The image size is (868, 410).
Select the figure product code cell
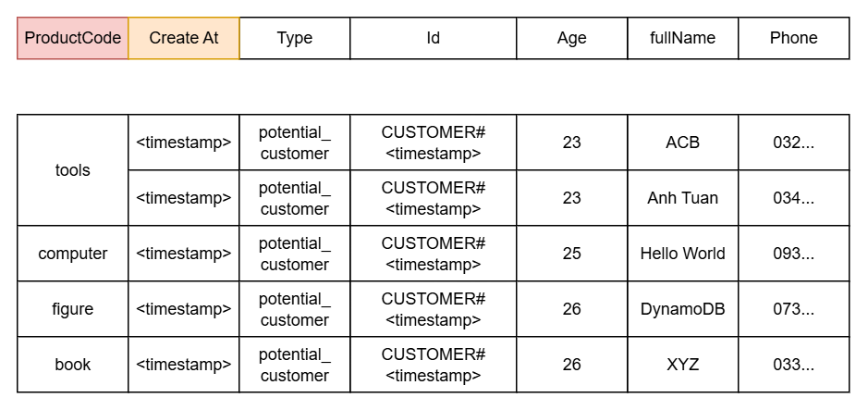(x=73, y=309)
